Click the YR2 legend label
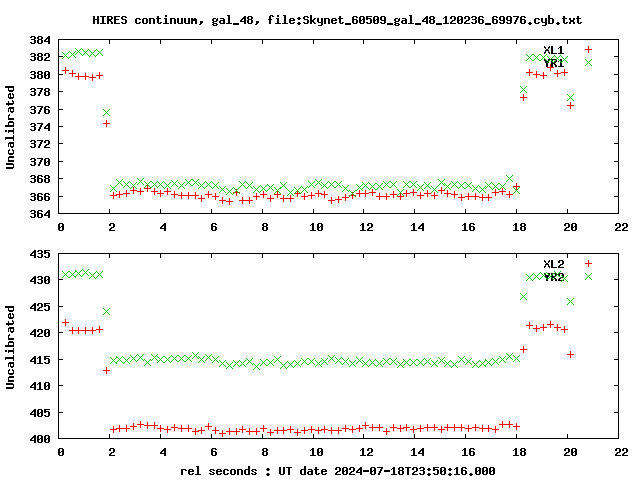Viewport: 640px width, 480px height. 553,277
